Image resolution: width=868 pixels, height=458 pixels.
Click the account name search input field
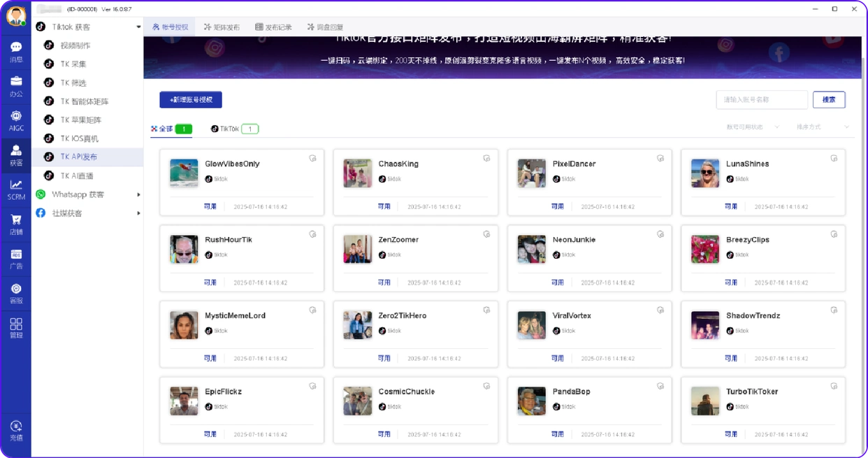(762, 99)
